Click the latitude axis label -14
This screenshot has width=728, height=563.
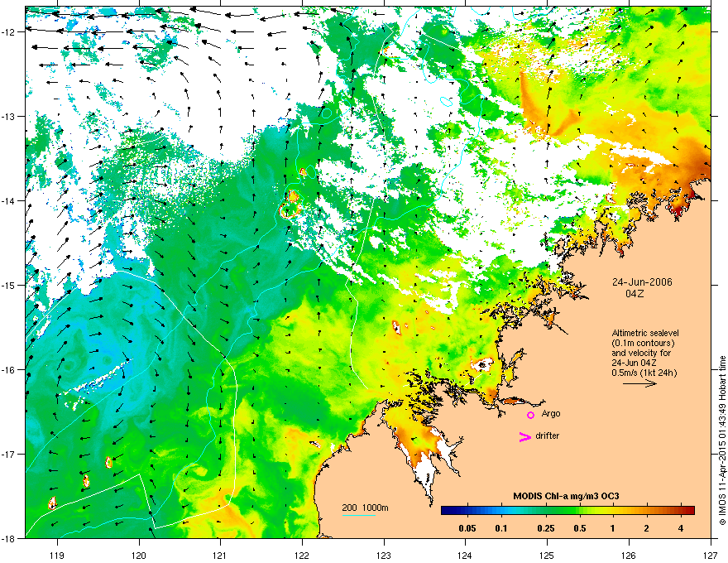pyautogui.click(x=9, y=200)
